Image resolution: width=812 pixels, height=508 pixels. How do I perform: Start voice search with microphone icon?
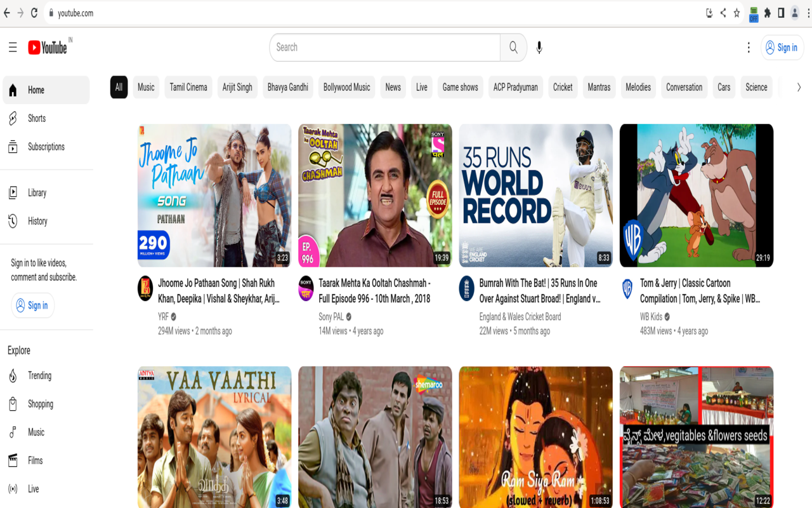pyautogui.click(x=539, y=48)
